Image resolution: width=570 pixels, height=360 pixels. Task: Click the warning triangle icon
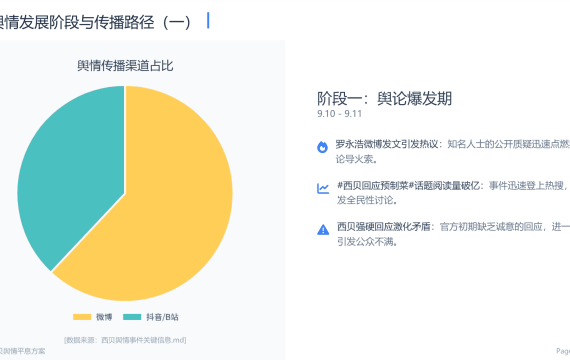pyautogui.click(x=323, y=230)
